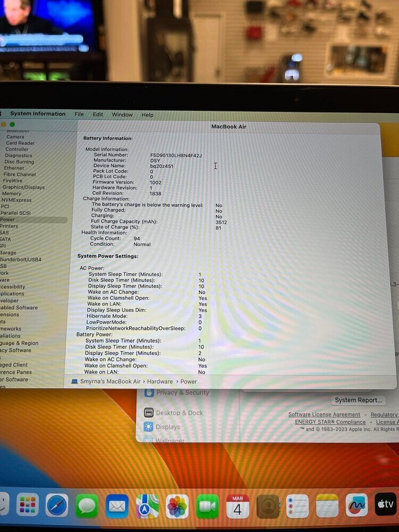399x532 pixels.
Task: Open Calendar showing MAR 4
Action: [x=237, y=506]
